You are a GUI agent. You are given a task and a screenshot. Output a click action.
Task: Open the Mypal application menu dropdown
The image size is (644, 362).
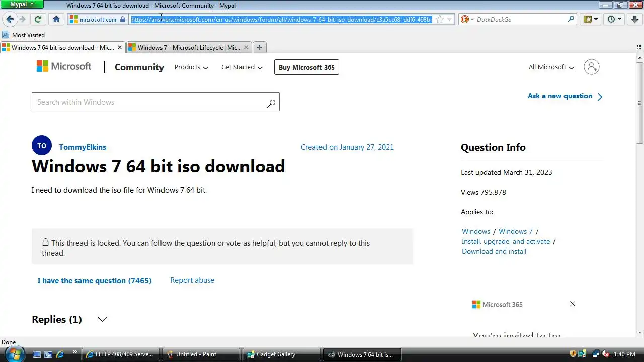point(22,4)
